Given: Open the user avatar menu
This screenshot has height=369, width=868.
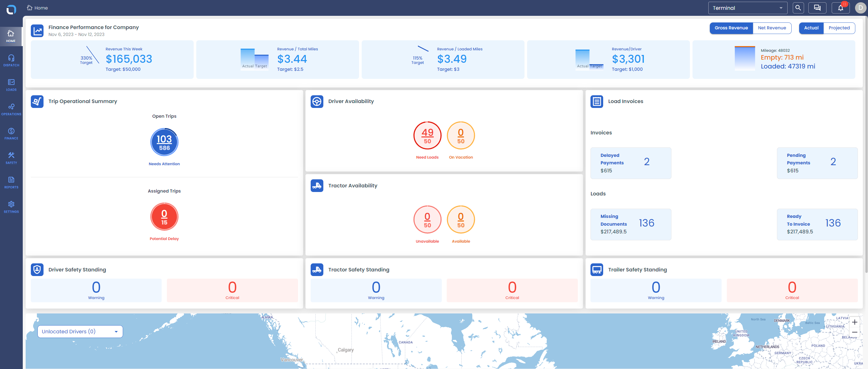Looking at the screenshot, I should (x=860, y=8).
